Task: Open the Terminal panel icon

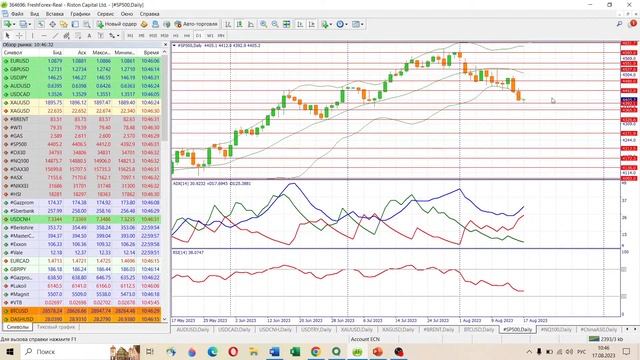Action: pos(75,24)
